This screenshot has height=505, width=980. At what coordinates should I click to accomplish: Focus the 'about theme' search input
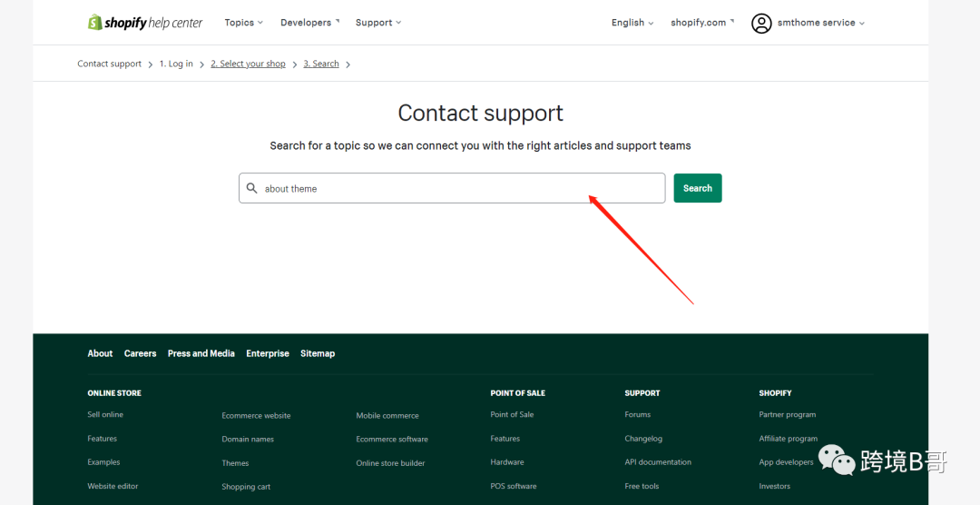[x=452, y=188]
